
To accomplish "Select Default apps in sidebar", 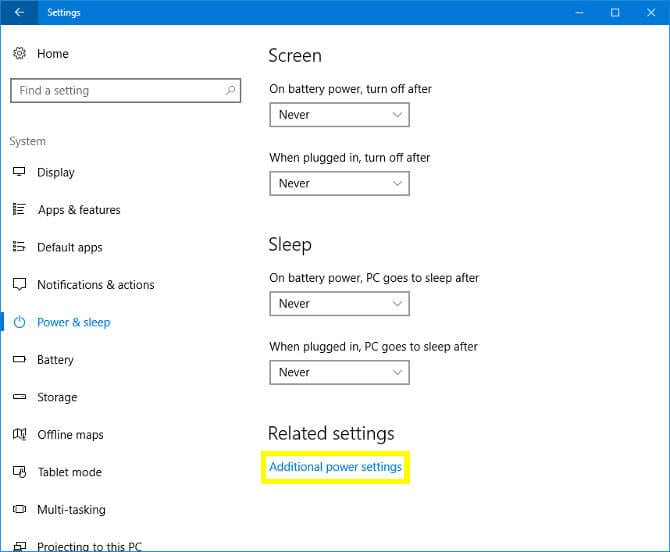I will 70,247.
